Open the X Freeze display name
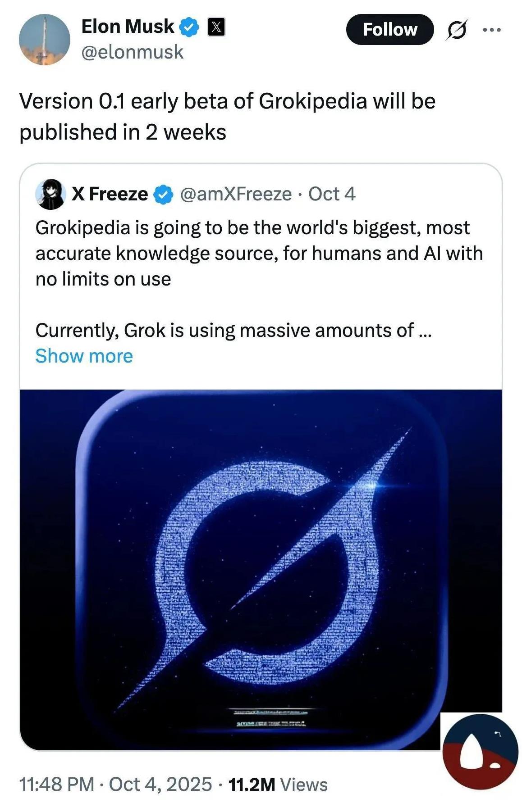This screenshot has width=522, height=812. tap(110, 194)
